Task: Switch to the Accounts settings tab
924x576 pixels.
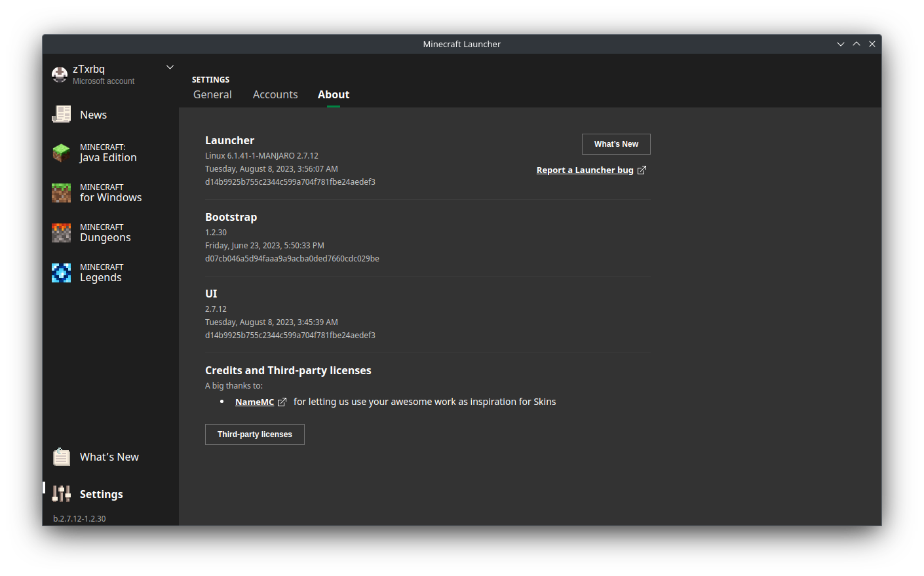Action: [x=275, y=95]
